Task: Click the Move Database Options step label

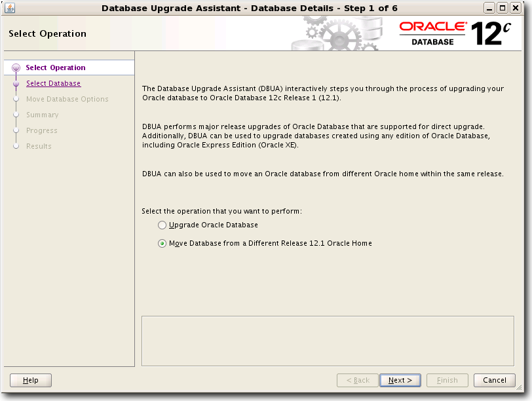Action: pos(67,99)
